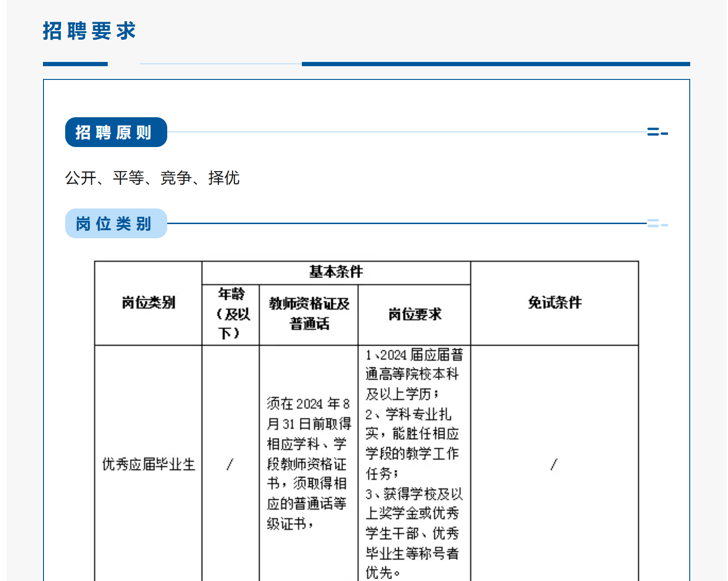
Task: Select the text 公开、平等、竞争、择优
Action: point(152,178)
